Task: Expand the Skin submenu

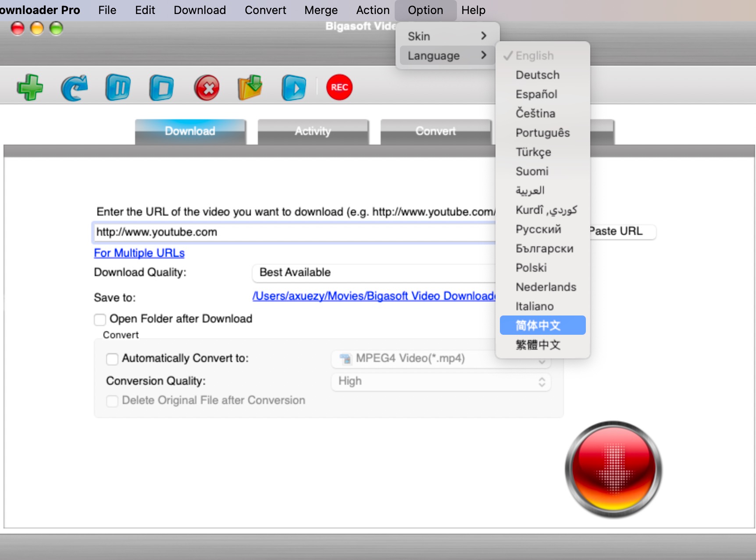Action: [x=447, y=36]
